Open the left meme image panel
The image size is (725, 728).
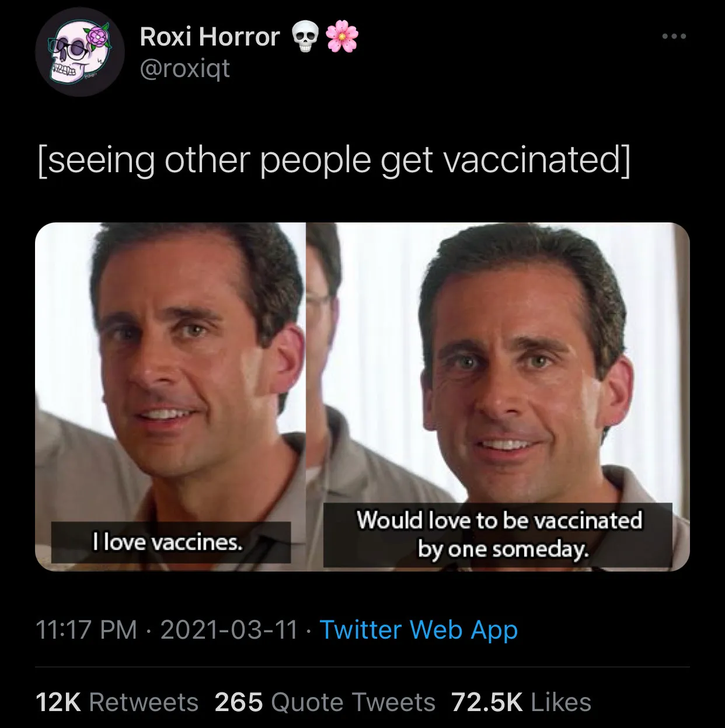click(x=169, y=397)
